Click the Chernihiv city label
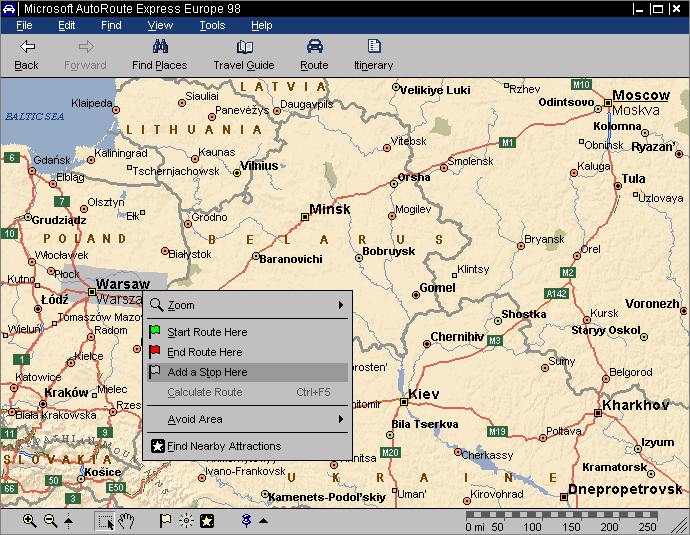Viewport: 690px width, 535px height. (457, 337)
